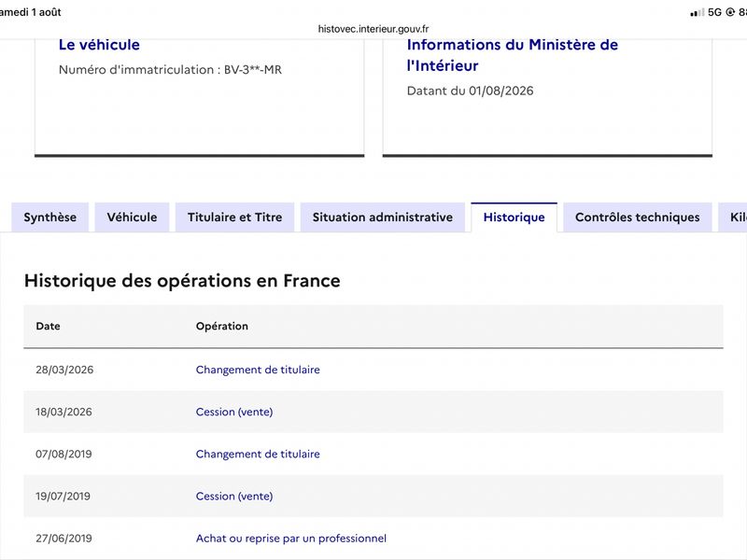Click the date 19/07/2019

63,497
